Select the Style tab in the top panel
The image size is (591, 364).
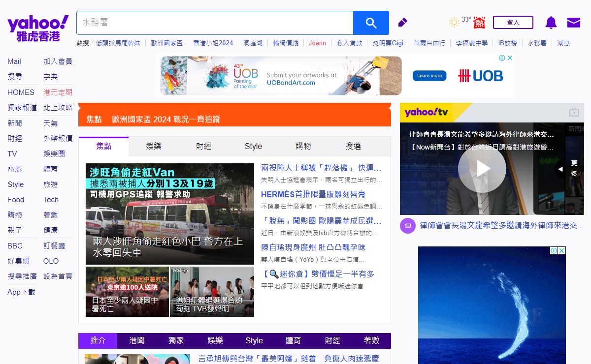(253, 146)
